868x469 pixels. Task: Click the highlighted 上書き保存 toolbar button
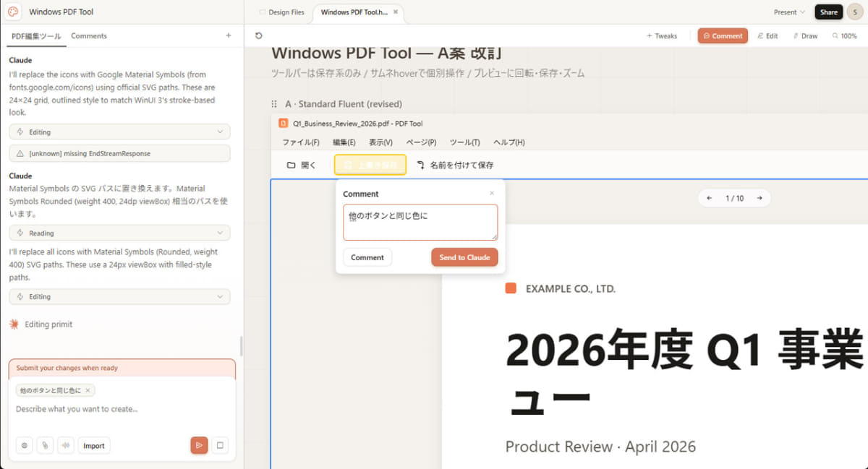coord(370,165)
